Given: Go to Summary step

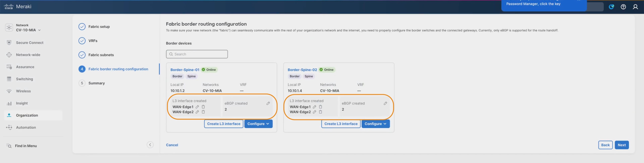Looking at the screenshot, I should pos(96,83).
